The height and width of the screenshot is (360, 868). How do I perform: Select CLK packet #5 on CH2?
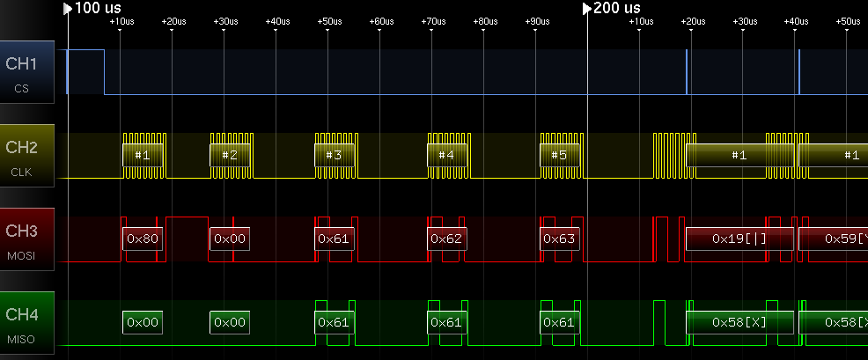560,155
